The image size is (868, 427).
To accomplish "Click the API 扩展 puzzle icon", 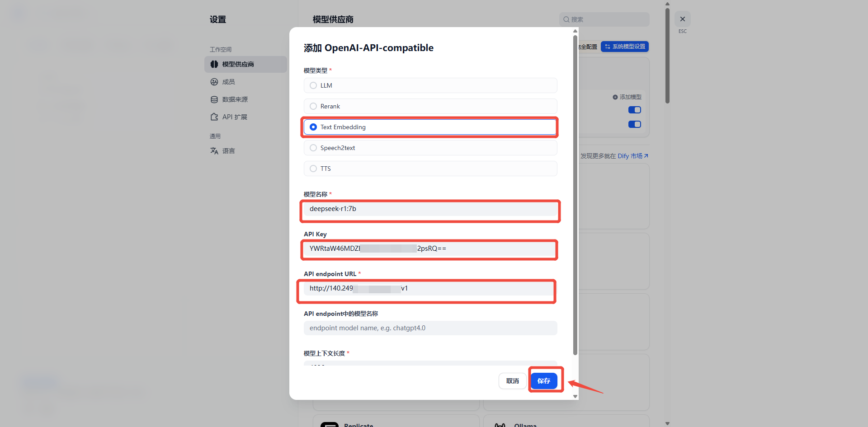I will [214, 117].
